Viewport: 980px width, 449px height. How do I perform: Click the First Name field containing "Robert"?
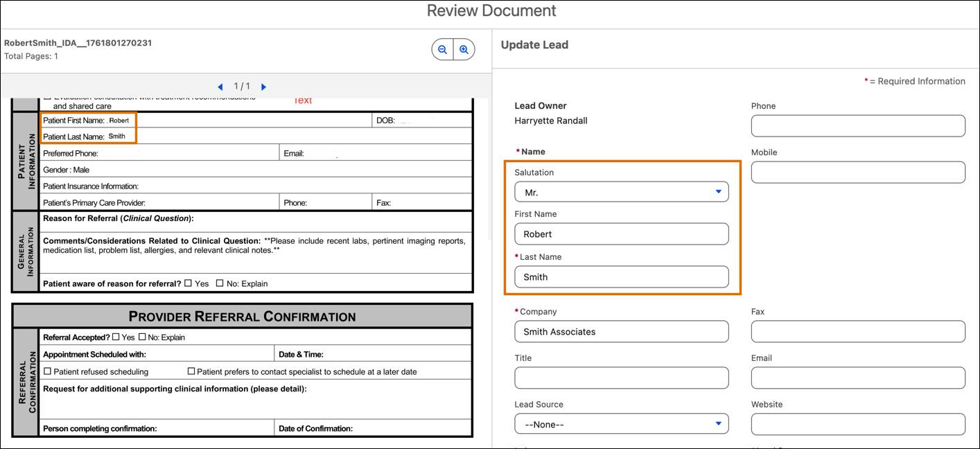point(621,234)
